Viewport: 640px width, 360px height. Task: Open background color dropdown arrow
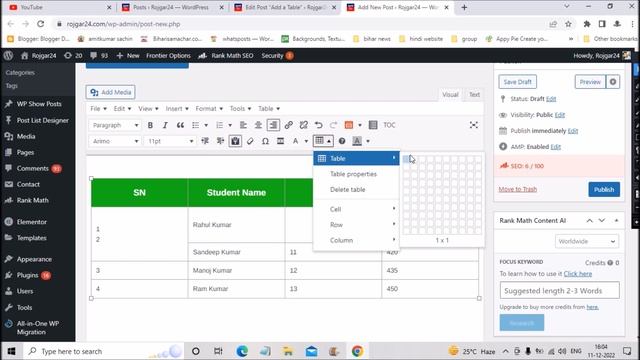[368, 141]
